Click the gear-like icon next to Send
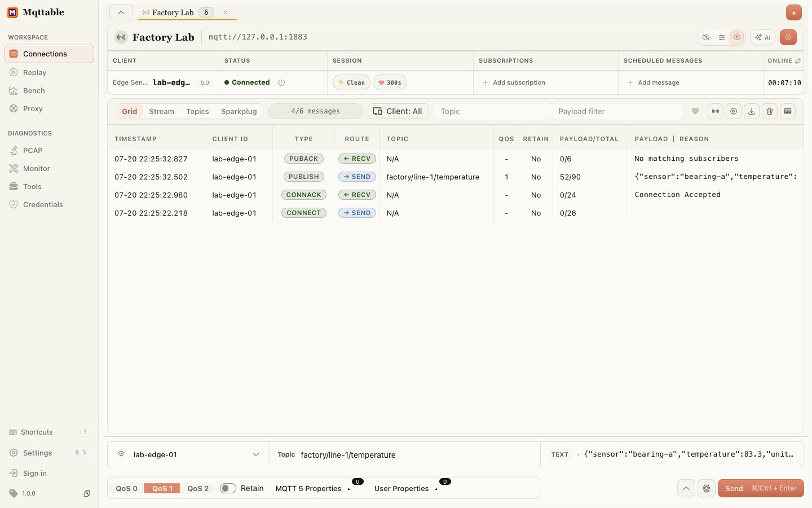This screenshot has width=812, height=508. 707,488
